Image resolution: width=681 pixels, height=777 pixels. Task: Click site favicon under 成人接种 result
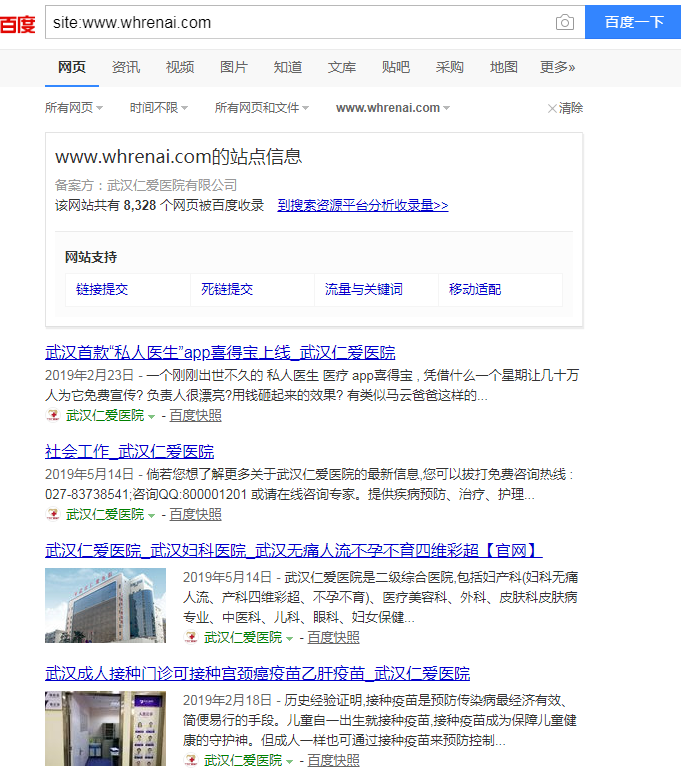coord(190,760)
